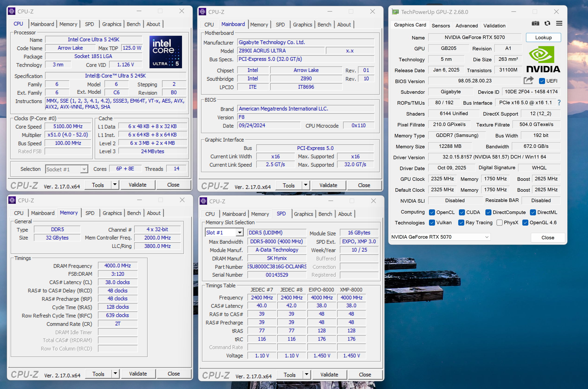Open Bench tab in the CPU window
The width and height of the screenshot is (588, 389).
(133, 24)
